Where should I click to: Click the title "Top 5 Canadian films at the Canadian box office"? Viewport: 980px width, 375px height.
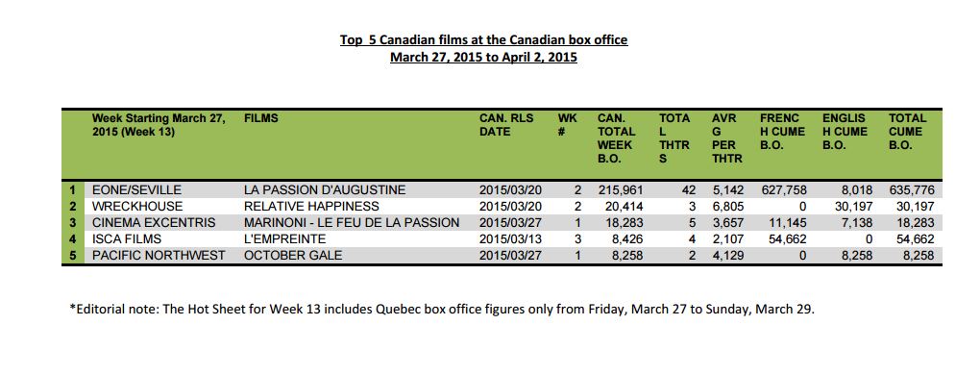483,40
